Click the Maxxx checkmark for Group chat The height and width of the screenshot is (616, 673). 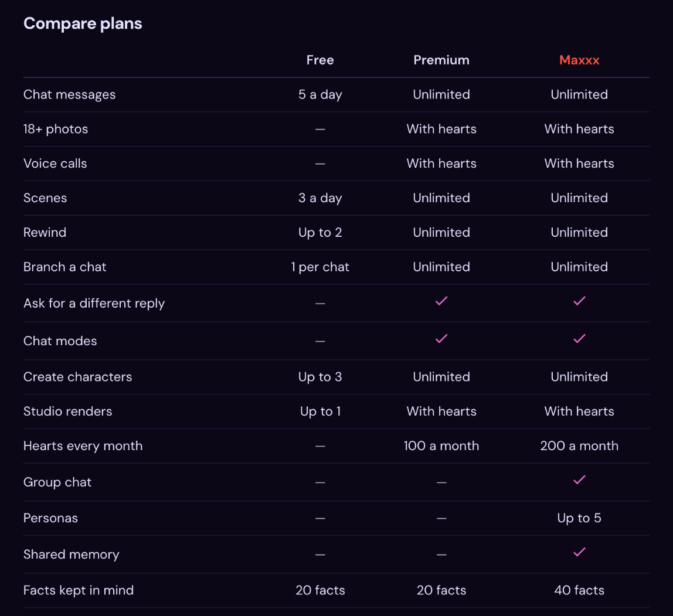click(x=579, y=480)
